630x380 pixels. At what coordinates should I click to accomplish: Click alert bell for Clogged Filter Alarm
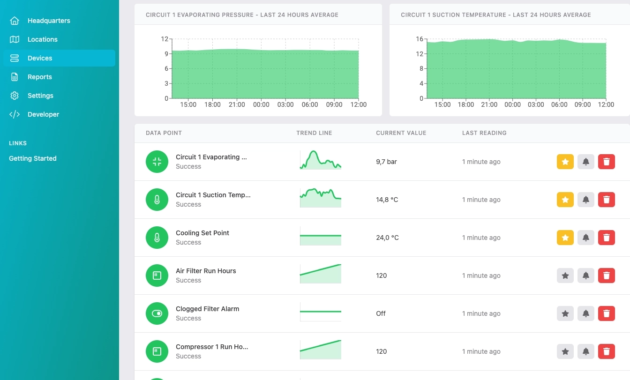coord(586,313)
